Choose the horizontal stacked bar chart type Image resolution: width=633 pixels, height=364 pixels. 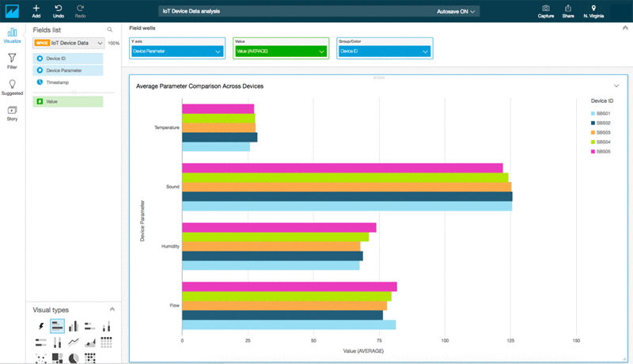pyautogui.click(x=89, y=326)
